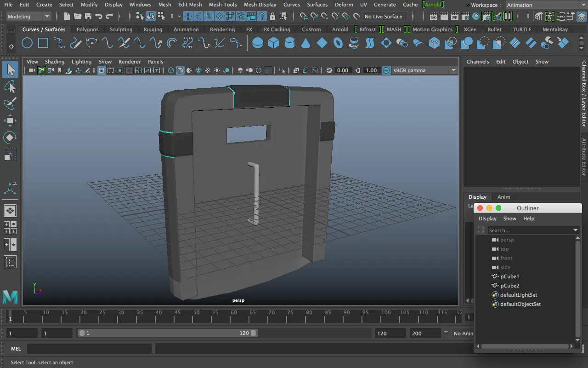Create a NURBS Cube from shelf
This screenshot has height=368, width=588.
[x=274, y=43]
